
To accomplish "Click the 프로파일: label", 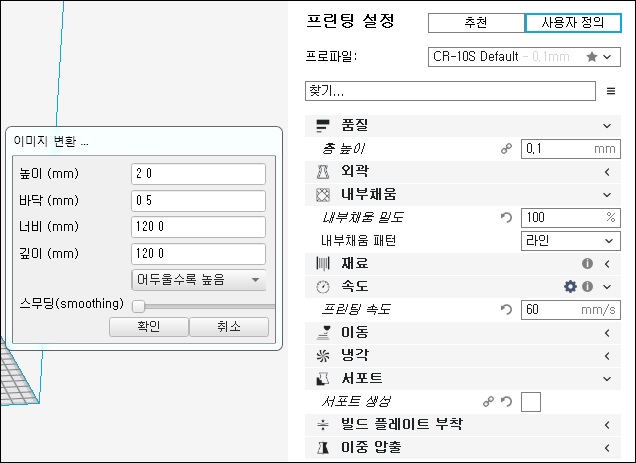I will [331, 56].
